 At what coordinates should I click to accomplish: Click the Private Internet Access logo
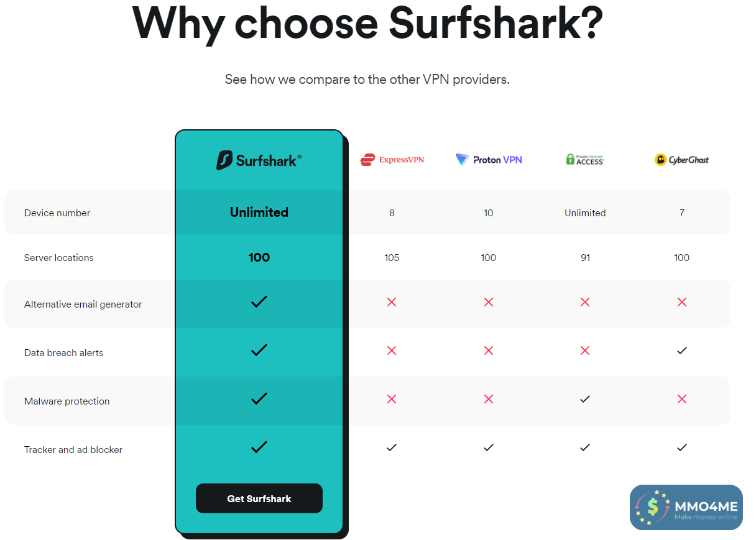(585, 160)
